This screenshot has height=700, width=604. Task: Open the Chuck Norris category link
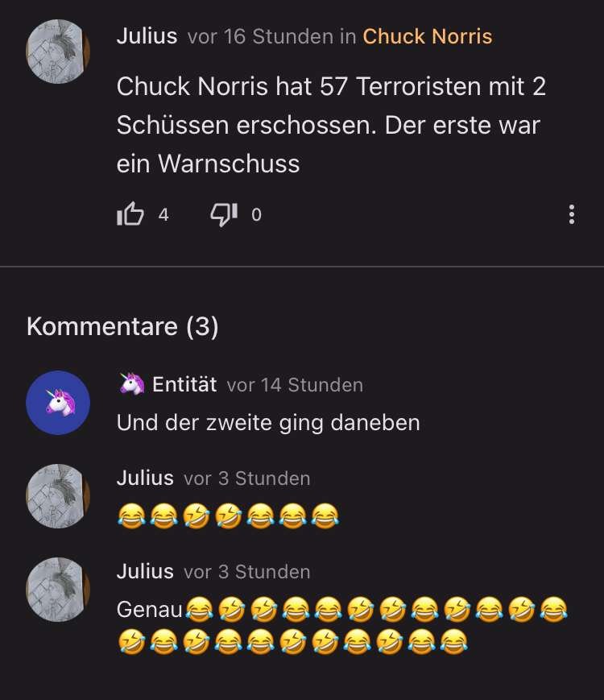tap(427, 36)
